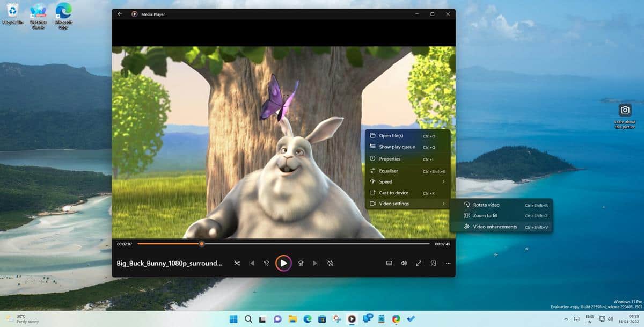Click the Media Player taskbar icon

coord(352,319)
